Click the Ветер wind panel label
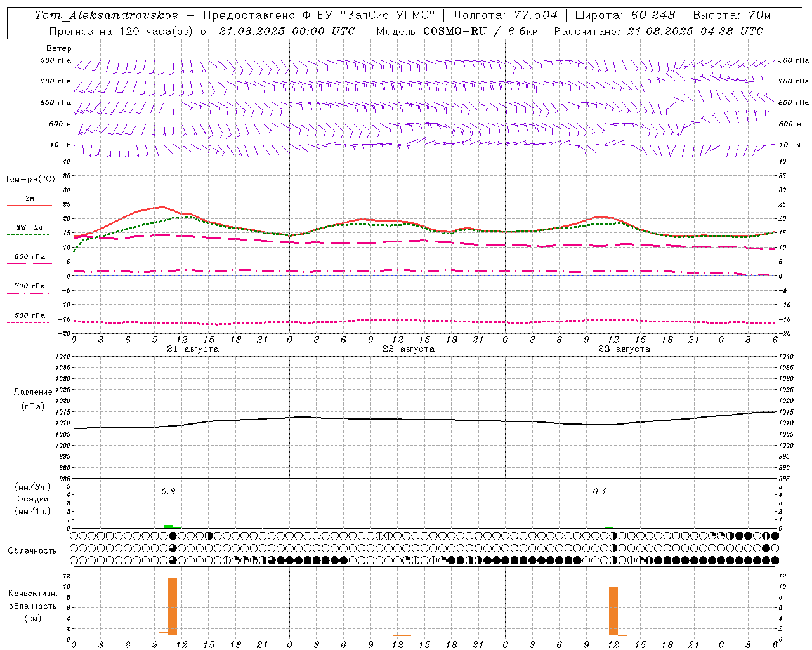The height and width of the screenshot is (650, 812). (59, 48)
